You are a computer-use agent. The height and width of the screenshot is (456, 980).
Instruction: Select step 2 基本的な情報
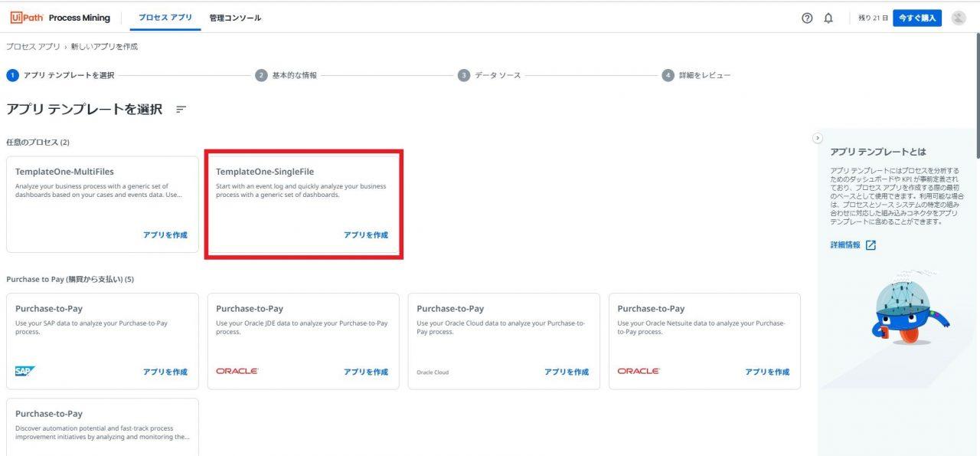point(286,75)
